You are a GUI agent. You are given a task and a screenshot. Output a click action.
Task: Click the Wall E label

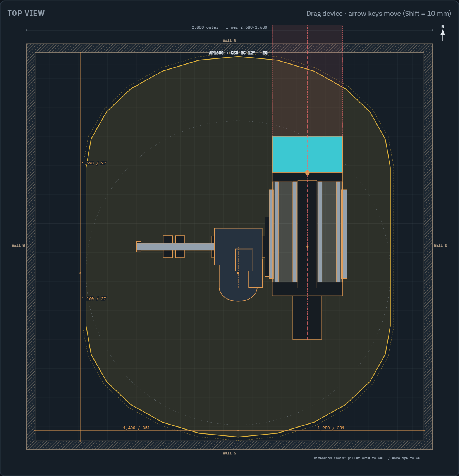tap(440, 245)
